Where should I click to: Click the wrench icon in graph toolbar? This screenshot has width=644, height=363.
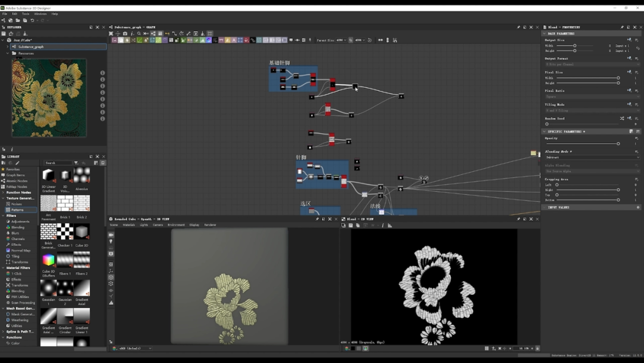point(188,33)
